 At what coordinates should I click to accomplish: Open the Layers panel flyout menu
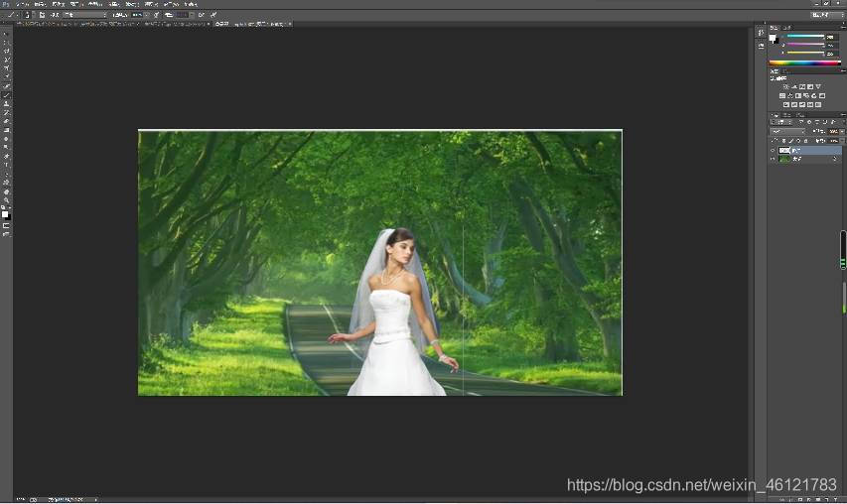[844, 115]
